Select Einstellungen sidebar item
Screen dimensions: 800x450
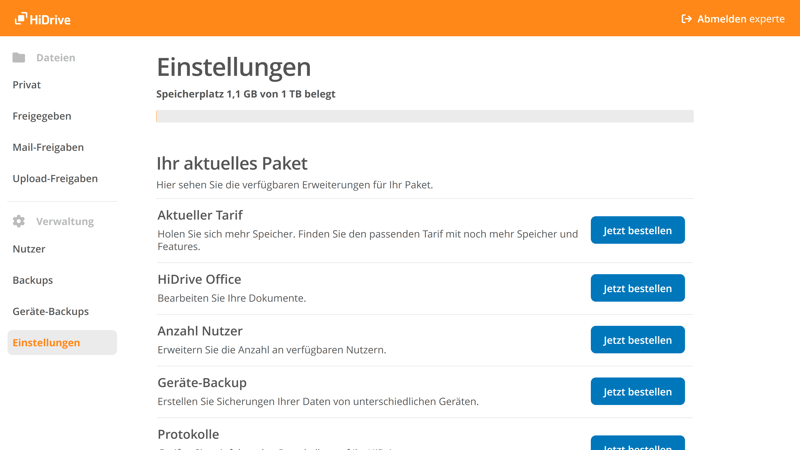click(x=47, y=342)
